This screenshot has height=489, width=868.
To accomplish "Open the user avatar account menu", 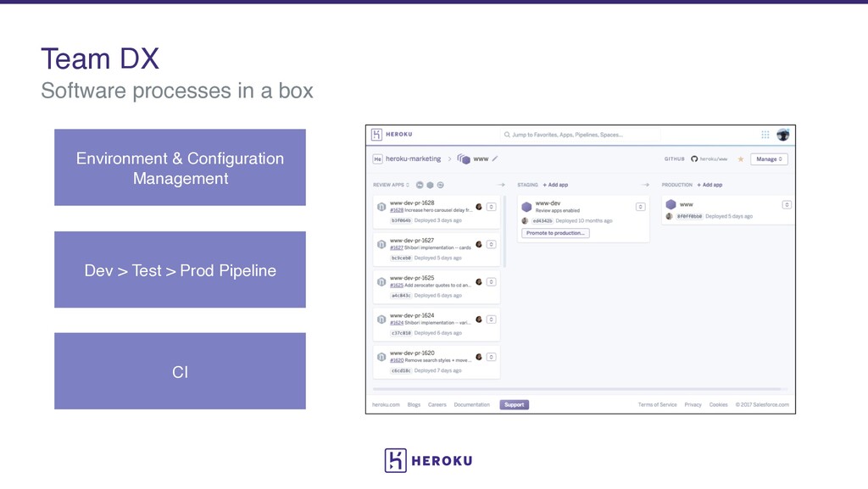I will [x=782, y=135].
